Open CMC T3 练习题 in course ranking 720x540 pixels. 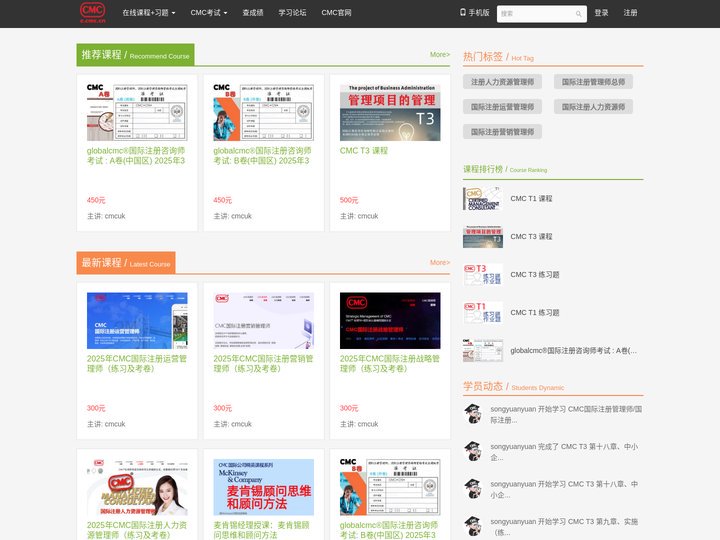pos(535,275)
